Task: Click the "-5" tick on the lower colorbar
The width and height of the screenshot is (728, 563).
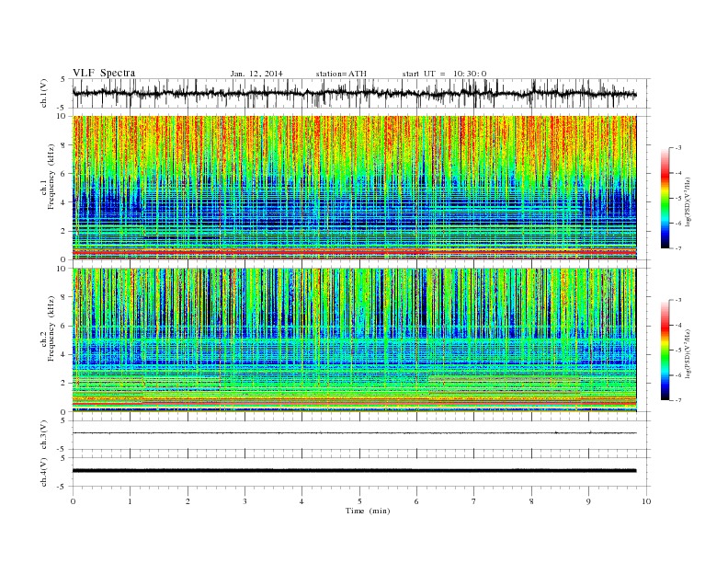Action: tap(677, 350)
